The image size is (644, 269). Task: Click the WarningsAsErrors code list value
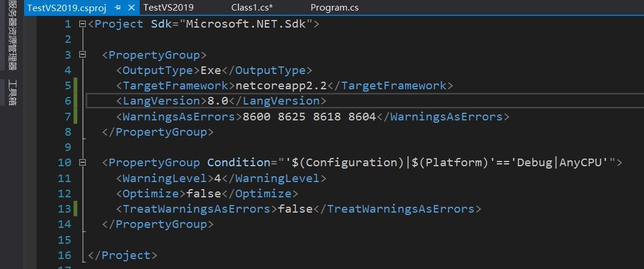(309, 117)
